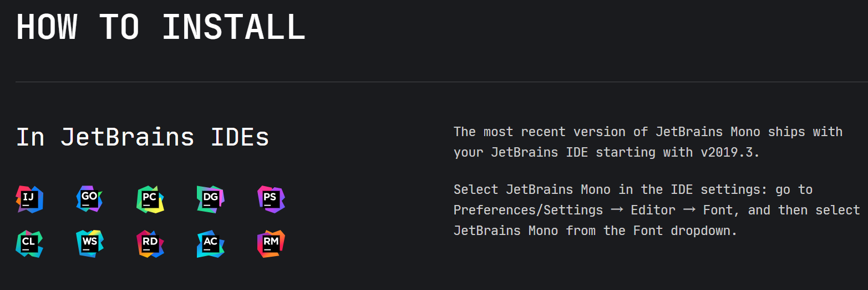Choose the AppCode (AC) icon
This screenshot has height=290, width=868.
[x=211, y=244]
